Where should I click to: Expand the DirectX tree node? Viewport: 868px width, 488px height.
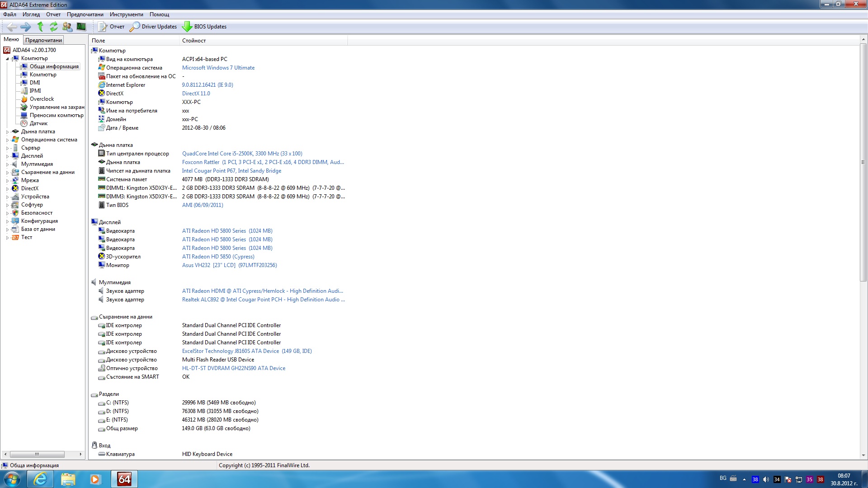point(7,189)
